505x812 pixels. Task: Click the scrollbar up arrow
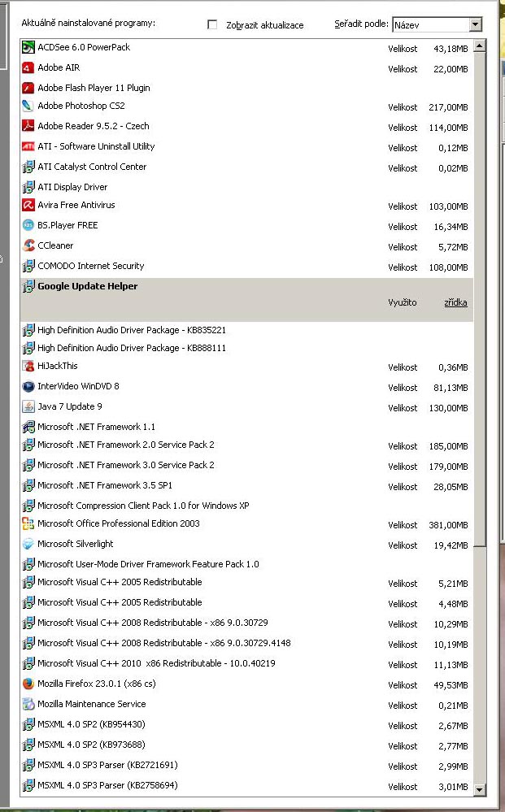(480, 46)
